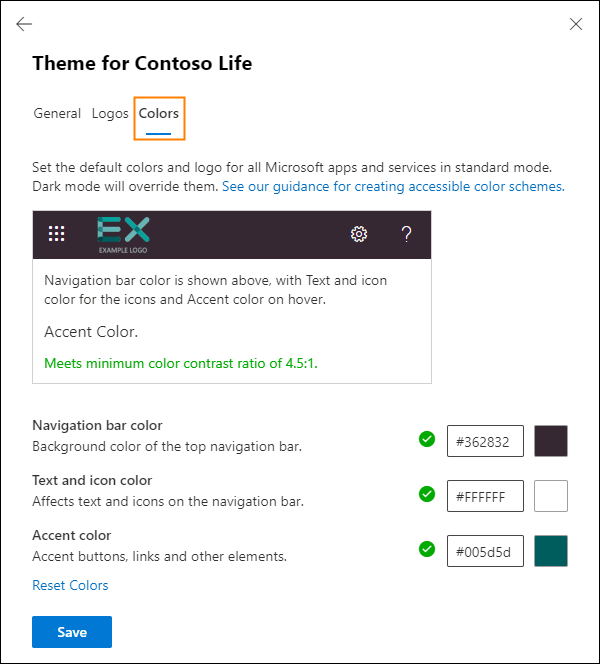The image size is (600, 664).
Task: Open the navigation bar color swatch
Action: (551, 441)
